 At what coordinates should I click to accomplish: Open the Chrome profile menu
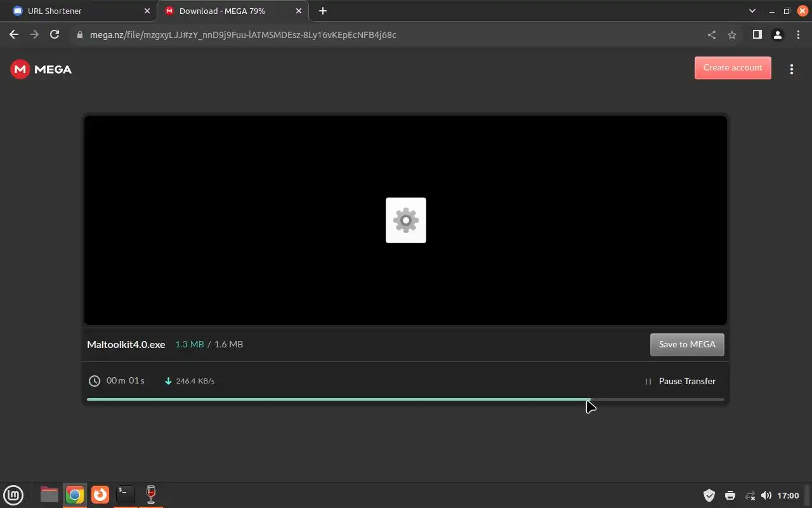(777, 35)
